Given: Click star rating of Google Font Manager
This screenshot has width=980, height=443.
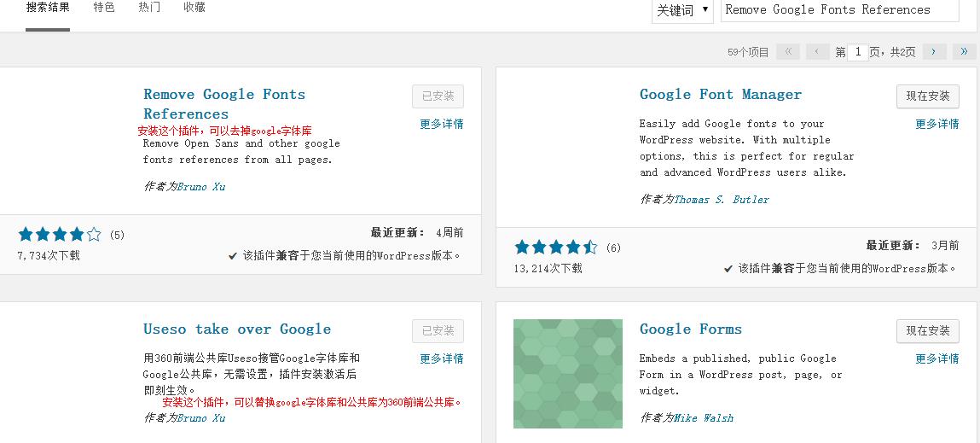Looking at the screenshot, I should coord(555,248).
